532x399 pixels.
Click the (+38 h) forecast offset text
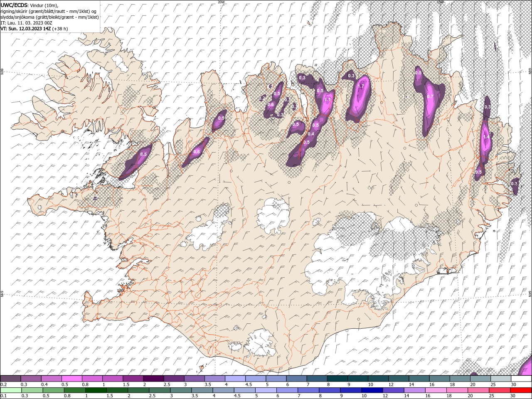[60, 29]
